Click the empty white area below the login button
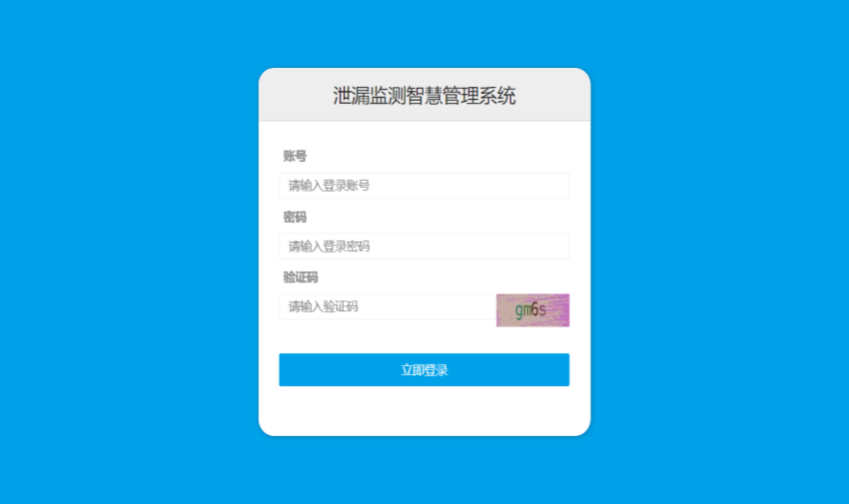Image resolution: width=849 pixels, height=504 pixels. [x=424, y=410]
